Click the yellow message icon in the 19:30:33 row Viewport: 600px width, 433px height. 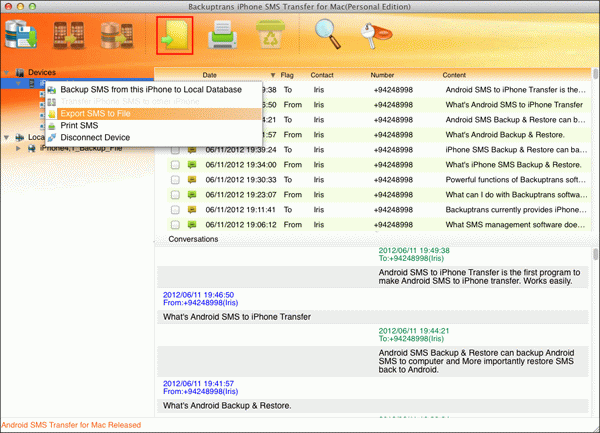192,180
